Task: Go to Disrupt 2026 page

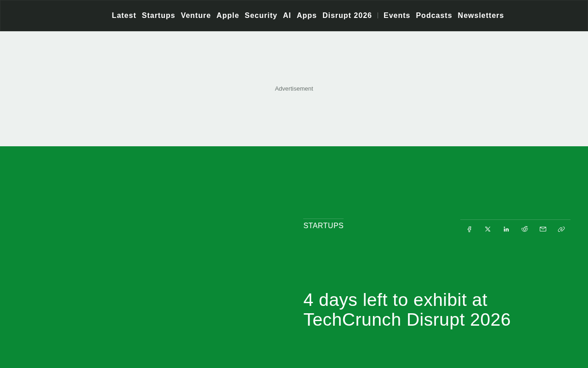Action: pos(347,16)
